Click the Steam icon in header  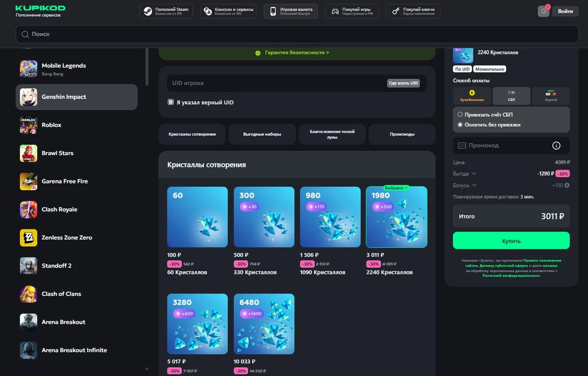[147, 11]
